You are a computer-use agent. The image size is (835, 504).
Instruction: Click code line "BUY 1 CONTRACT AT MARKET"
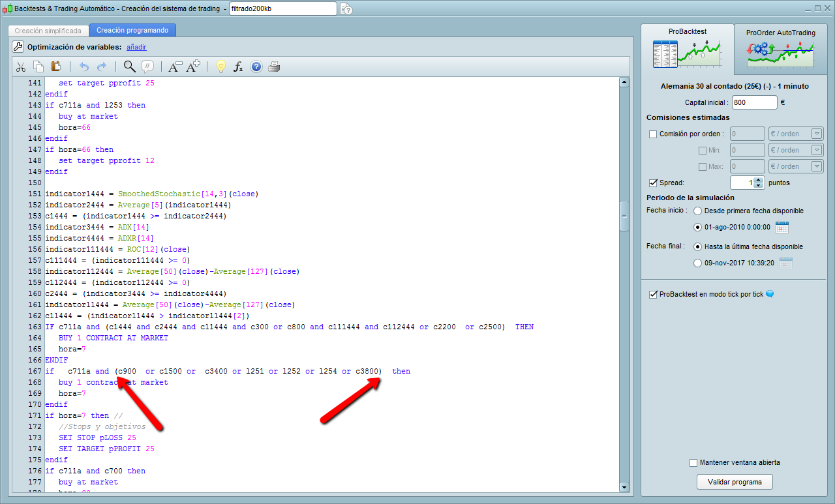114,338
